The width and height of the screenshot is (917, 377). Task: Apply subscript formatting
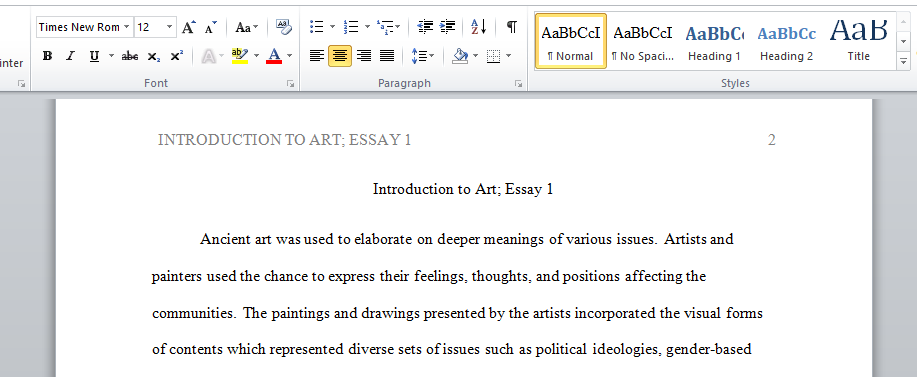click(x=153, y=56)
